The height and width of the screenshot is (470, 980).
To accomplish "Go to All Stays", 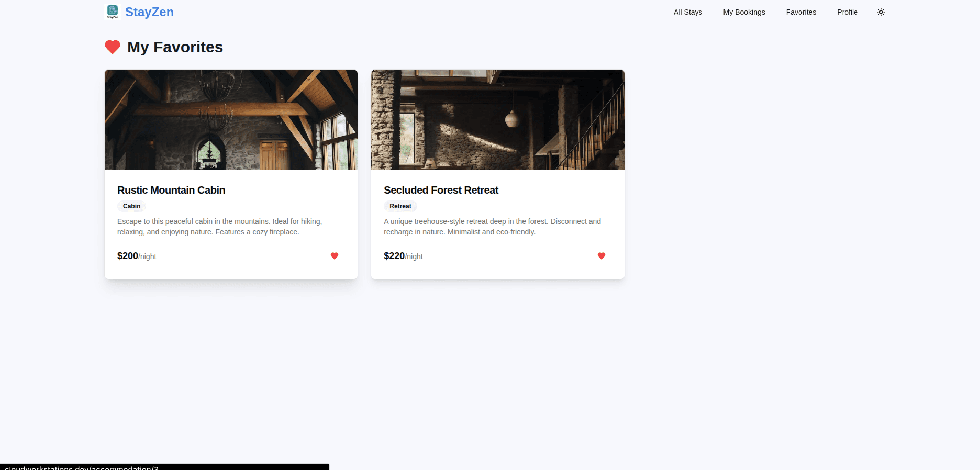I will 688,12.
